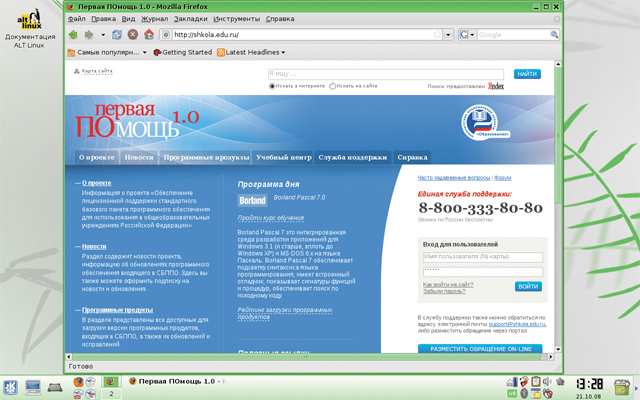Open ALT Linux documentation desktop icon

click(29, 29)
